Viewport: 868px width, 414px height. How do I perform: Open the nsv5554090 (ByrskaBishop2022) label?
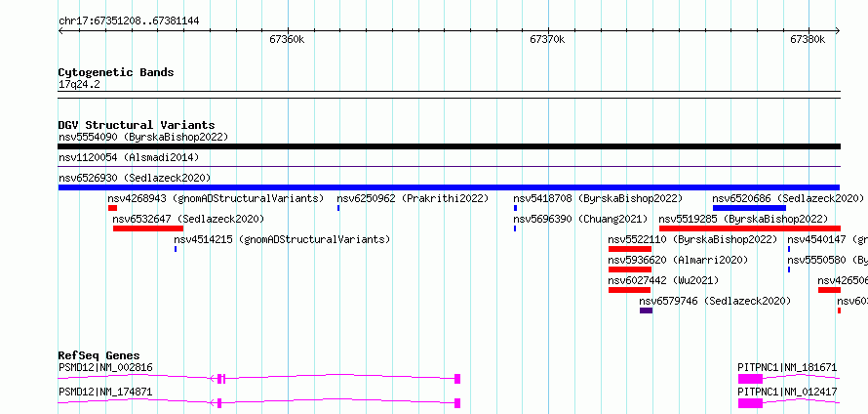(x=143, y=137)
